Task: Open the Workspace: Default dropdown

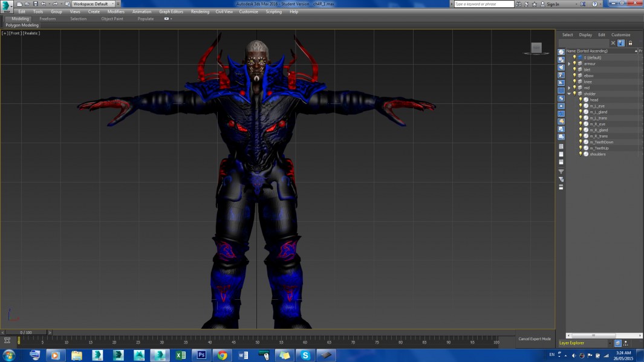Action: click(x=93, y=4)
